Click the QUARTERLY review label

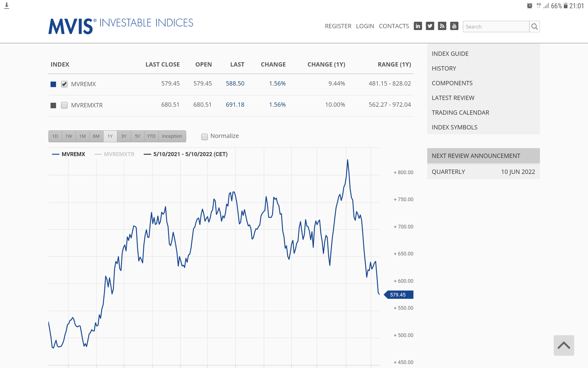pyautogui.click(x=448, y=172)
